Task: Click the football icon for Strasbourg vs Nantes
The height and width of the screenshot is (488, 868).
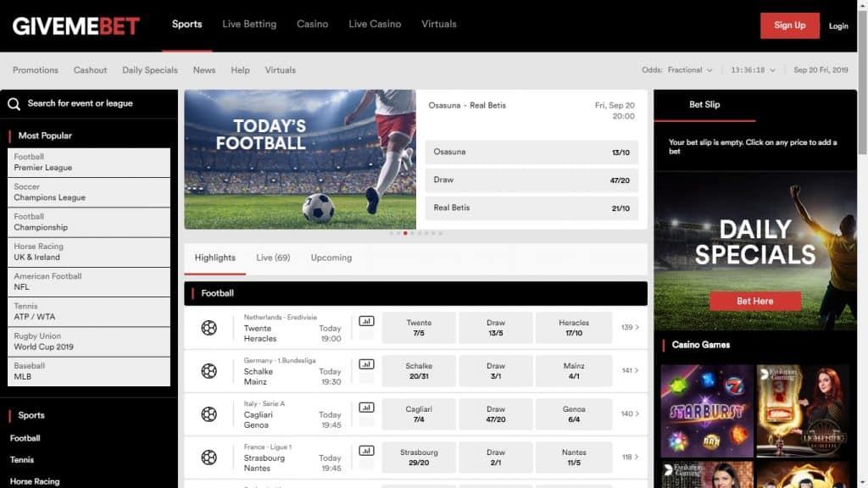Action: pyautogui.click(x=209, y=457)
